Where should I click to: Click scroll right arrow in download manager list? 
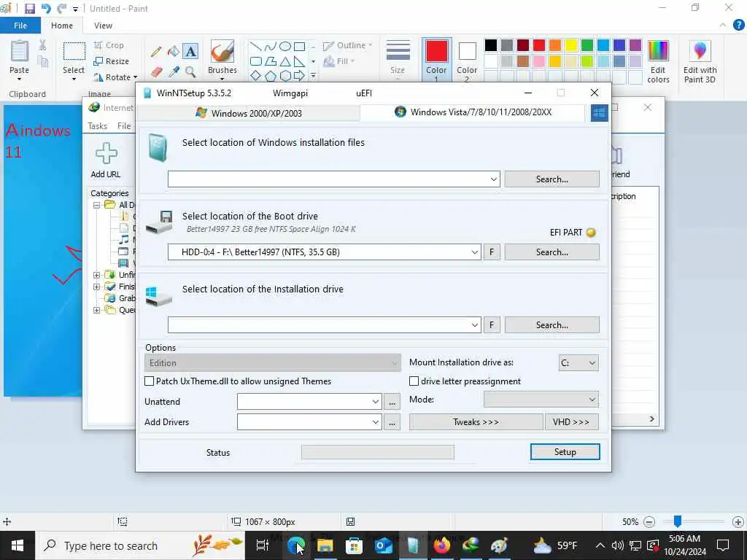tap(651, 419)
